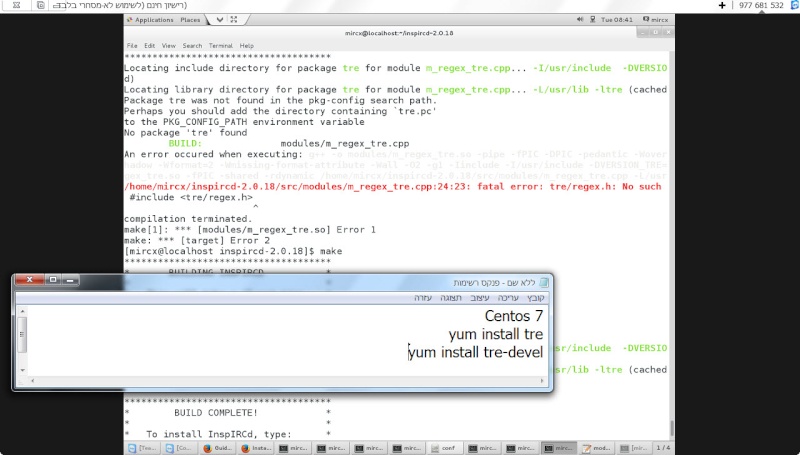This screenshot has height=455, width=800.
Task: Minimize the Notepad window
Action: pos(70,280)
